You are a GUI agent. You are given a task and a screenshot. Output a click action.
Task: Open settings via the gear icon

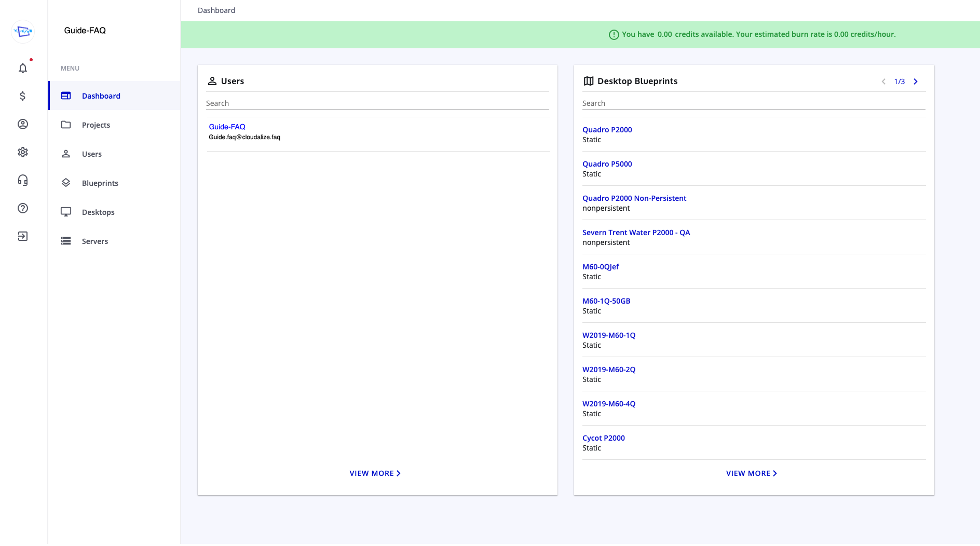[x=23, y=152]
